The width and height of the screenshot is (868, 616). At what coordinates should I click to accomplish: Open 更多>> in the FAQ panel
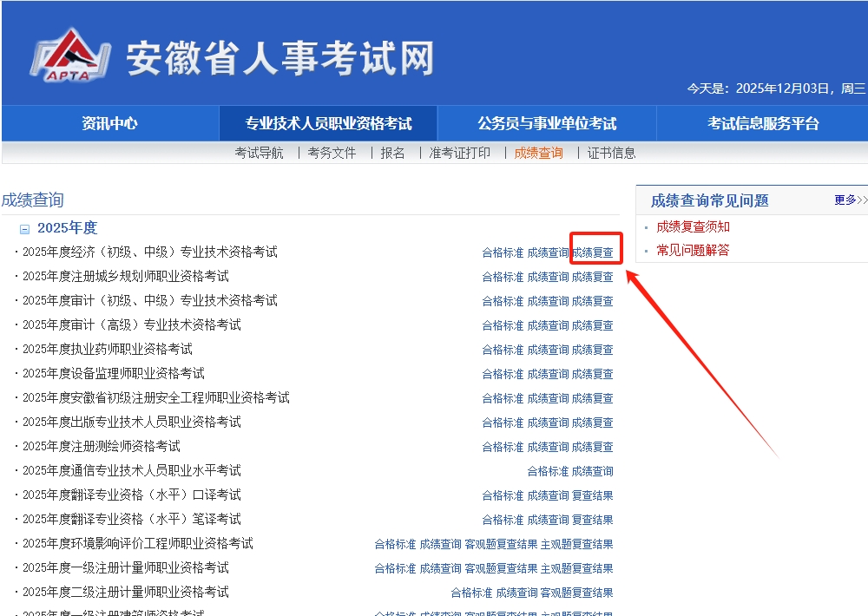[x=850, y=200]
